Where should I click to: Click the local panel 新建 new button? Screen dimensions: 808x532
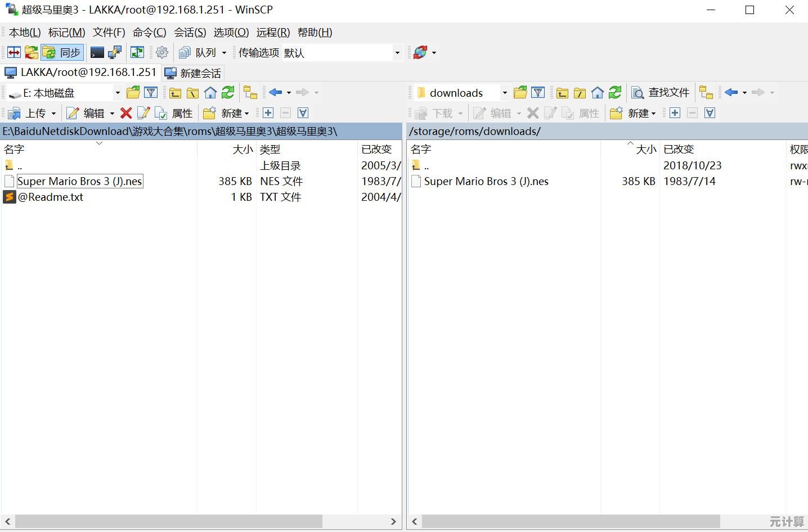coord(226,113)
